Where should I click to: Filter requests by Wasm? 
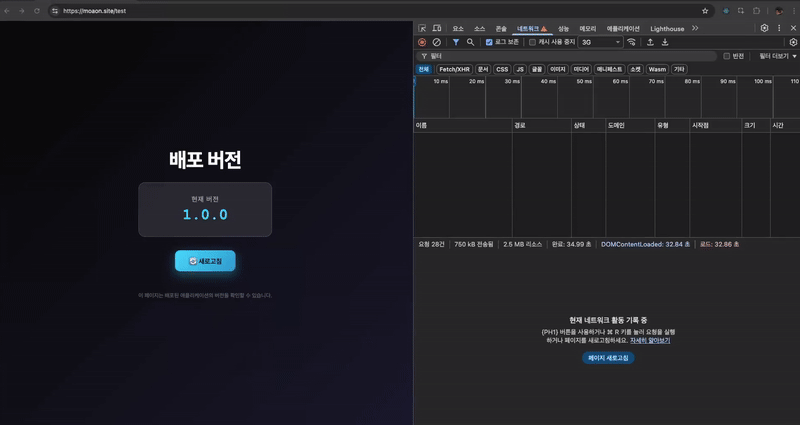(657, 69)
